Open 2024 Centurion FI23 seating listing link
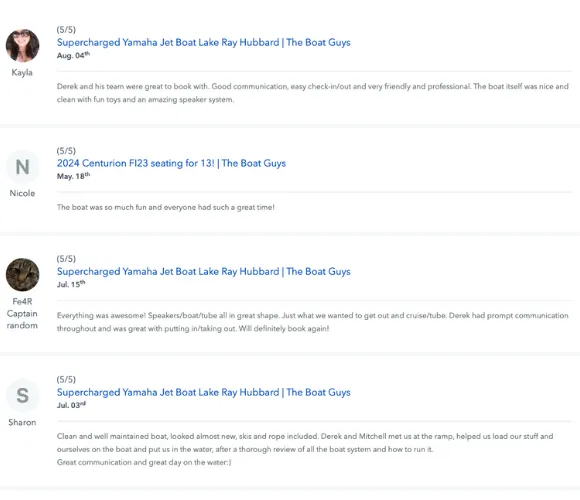Image resolution: width=580 pixels, height=500 pixels. pos(171,163)
